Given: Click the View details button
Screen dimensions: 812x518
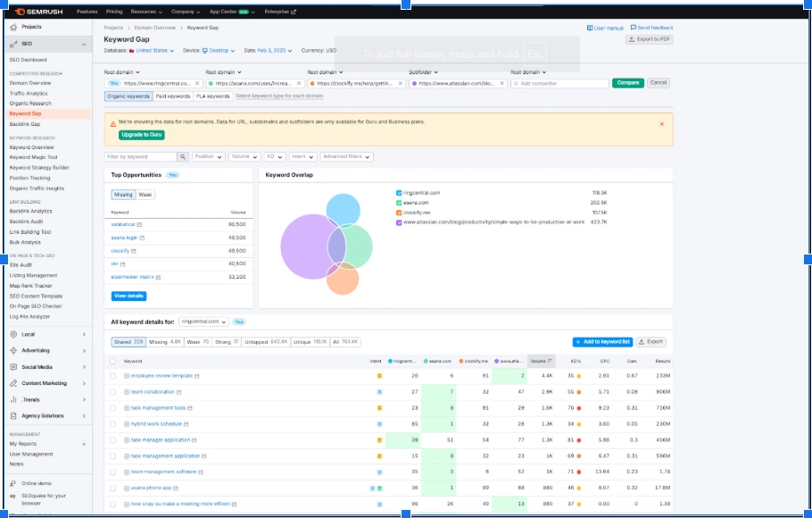Looking at the screenshot, I should (x=128, y=297).
